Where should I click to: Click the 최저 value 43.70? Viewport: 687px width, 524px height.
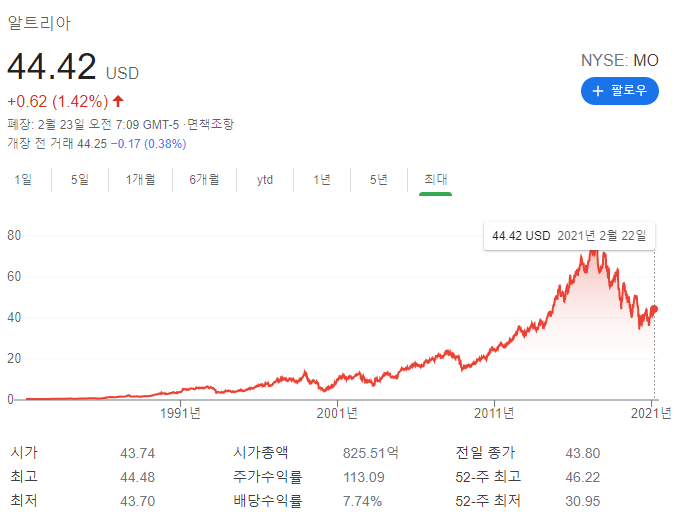(x=138, y=501)
